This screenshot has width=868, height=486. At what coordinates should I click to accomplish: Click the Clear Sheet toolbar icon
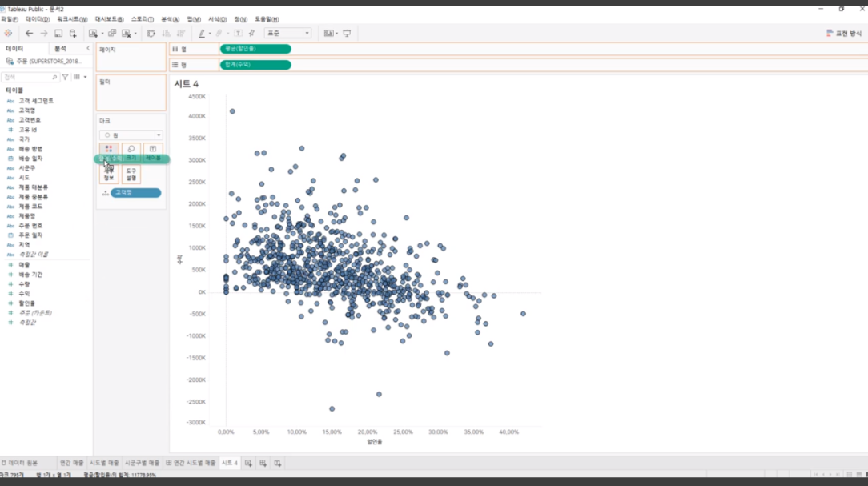(x=127, y=33)
